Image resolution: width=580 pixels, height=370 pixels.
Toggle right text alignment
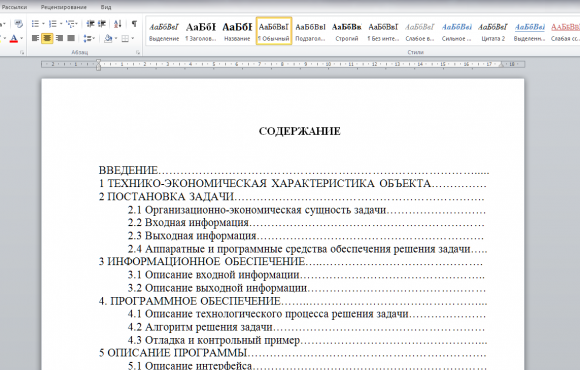(x=59, y=38)
